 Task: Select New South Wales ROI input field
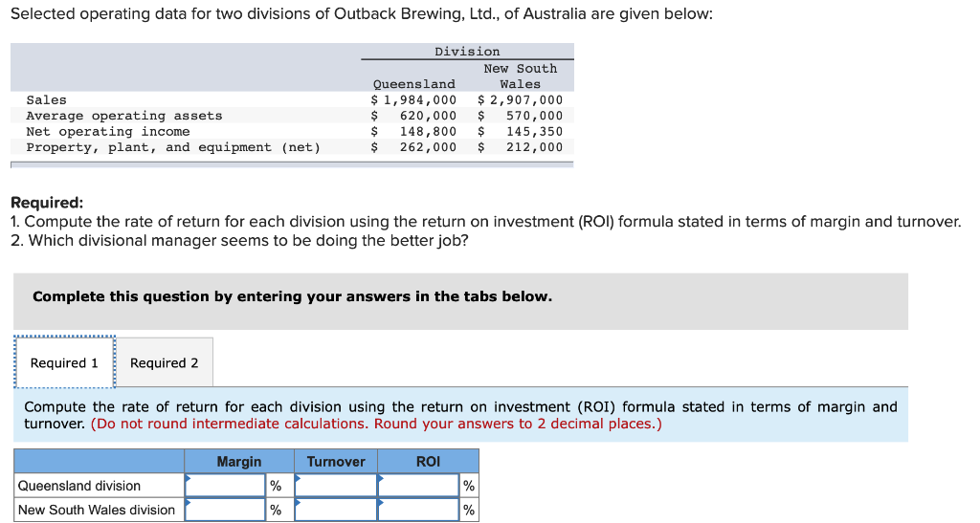pos(419,510)
